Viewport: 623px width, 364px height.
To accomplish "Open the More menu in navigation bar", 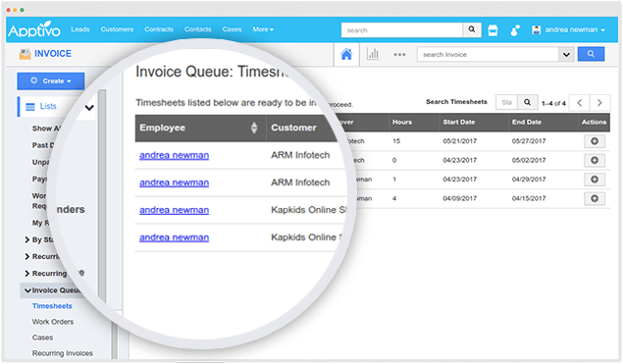I will 263,29.
